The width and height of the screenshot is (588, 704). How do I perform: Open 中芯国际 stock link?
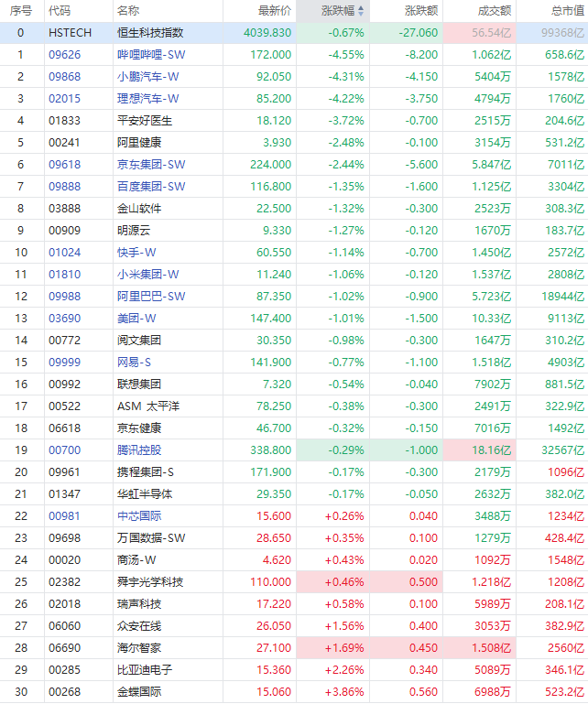pos(139,516)
